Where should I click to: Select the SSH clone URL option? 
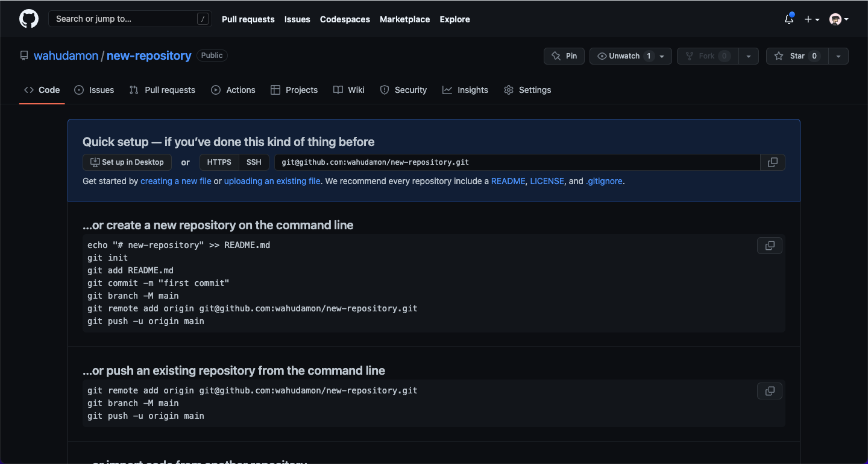[254, 162]
